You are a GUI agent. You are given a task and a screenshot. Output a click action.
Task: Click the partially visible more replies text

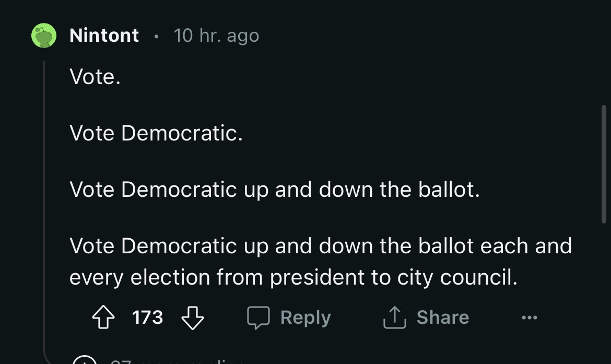click(x=172, y=360)
